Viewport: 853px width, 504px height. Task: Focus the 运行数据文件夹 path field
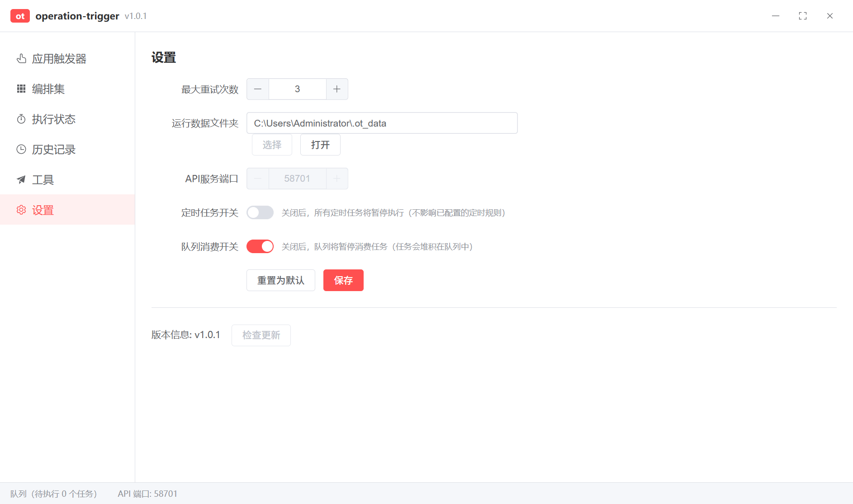point(382,123)
